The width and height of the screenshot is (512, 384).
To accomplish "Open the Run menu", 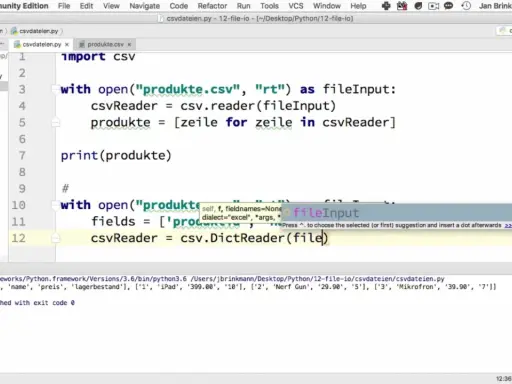I will (x=243, y=6).
